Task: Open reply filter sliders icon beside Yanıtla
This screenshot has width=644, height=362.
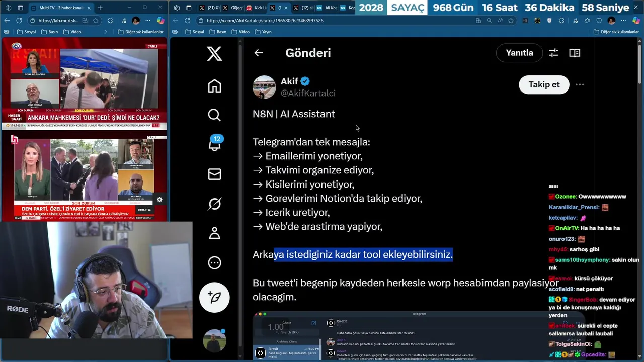Action: pos(553,53)
